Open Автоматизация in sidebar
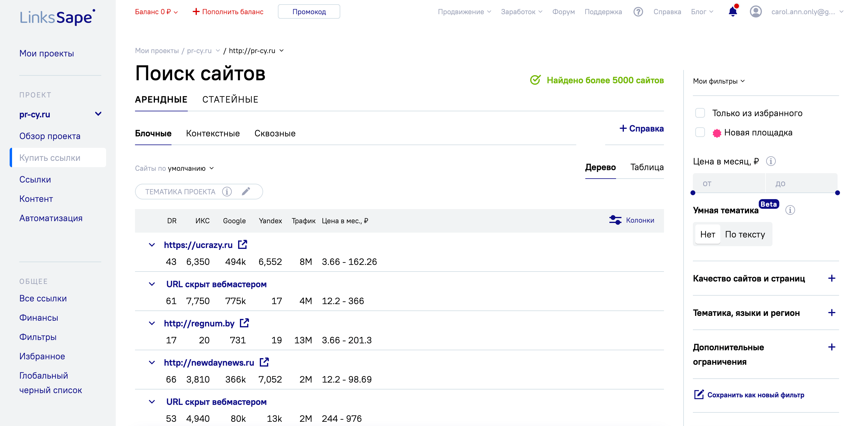 pyautogui.click(x=51, y=218)
